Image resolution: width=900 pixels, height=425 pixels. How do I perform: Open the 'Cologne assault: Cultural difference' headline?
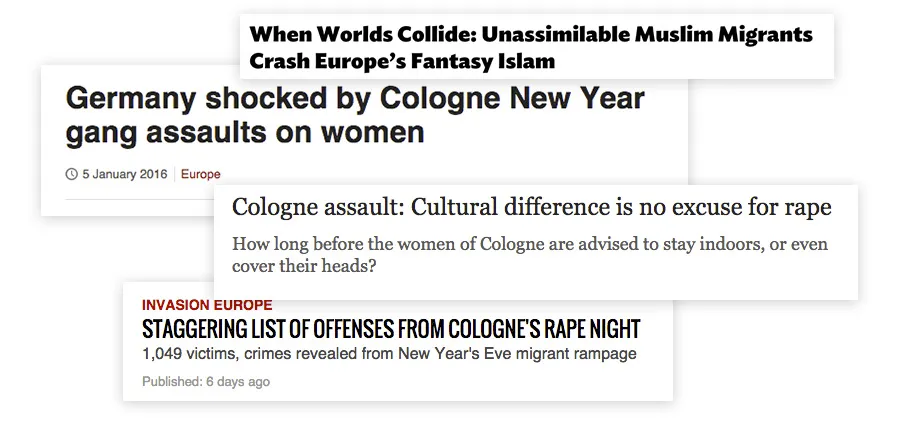[532, 207]
